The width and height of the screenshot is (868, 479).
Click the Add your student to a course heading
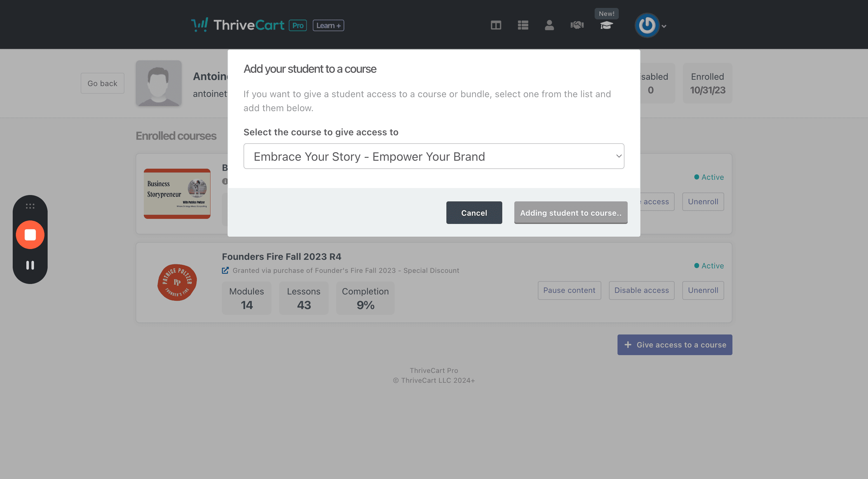(x=310, y=69)
